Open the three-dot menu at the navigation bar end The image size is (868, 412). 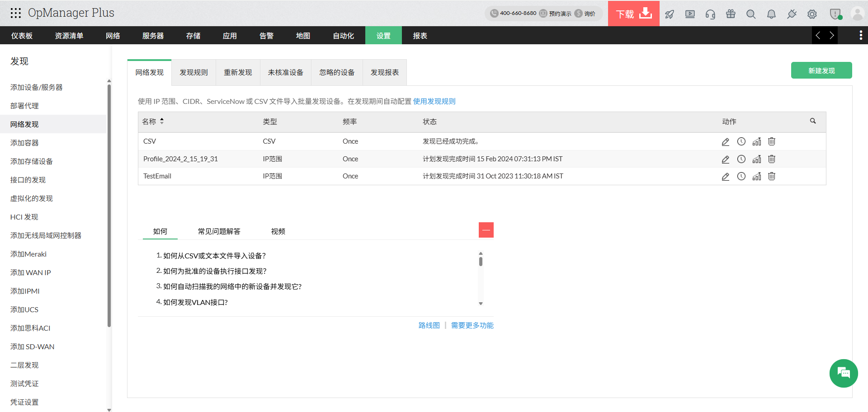coord(861,35)
